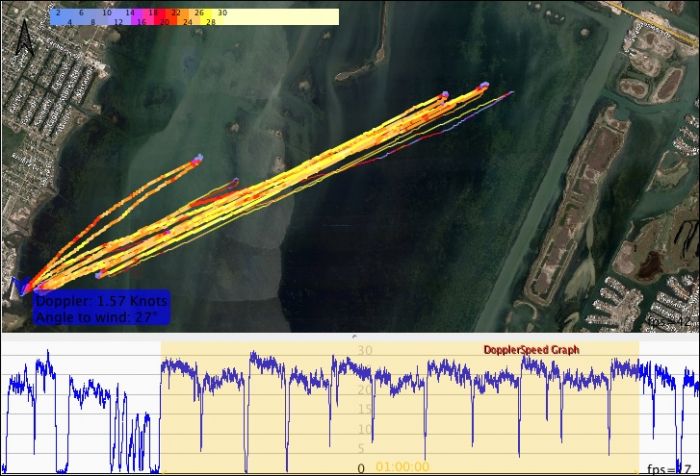Click the Doppler 1.57 Knots readout
700x476 pixels.
click(101, 302)
